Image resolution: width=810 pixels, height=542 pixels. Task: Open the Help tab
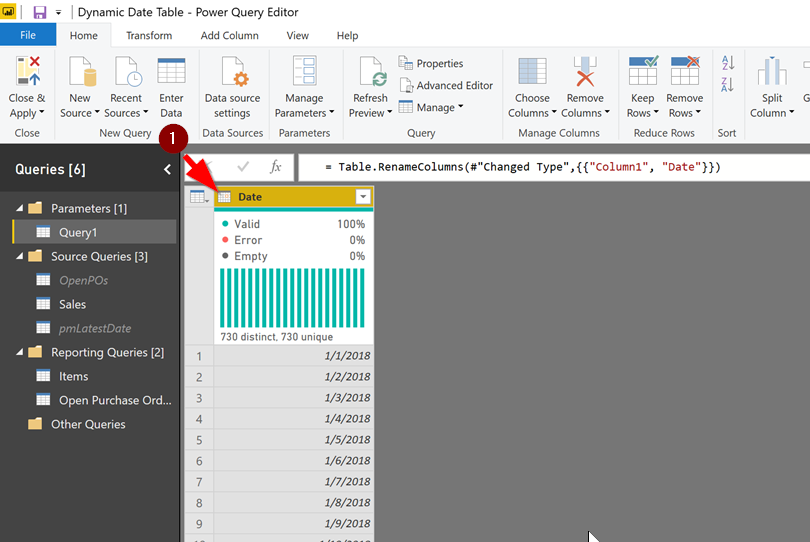pyautogui.click(x=347, y=35)
